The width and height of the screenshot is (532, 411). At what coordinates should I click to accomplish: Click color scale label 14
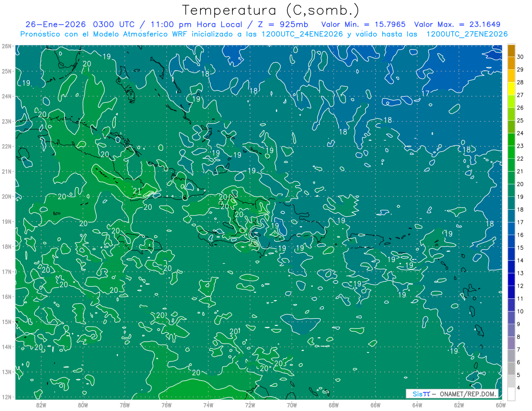520,260
